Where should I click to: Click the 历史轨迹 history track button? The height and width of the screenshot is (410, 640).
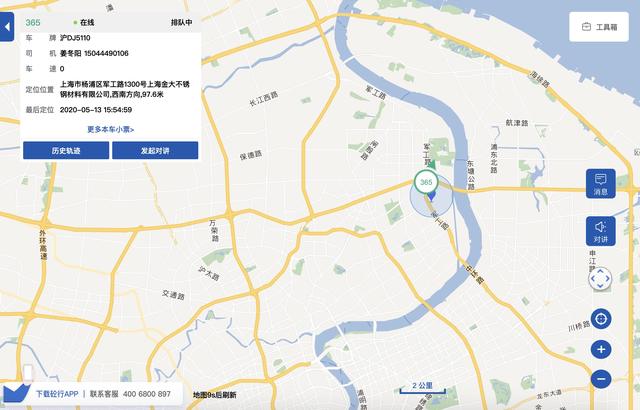[66, 151]
